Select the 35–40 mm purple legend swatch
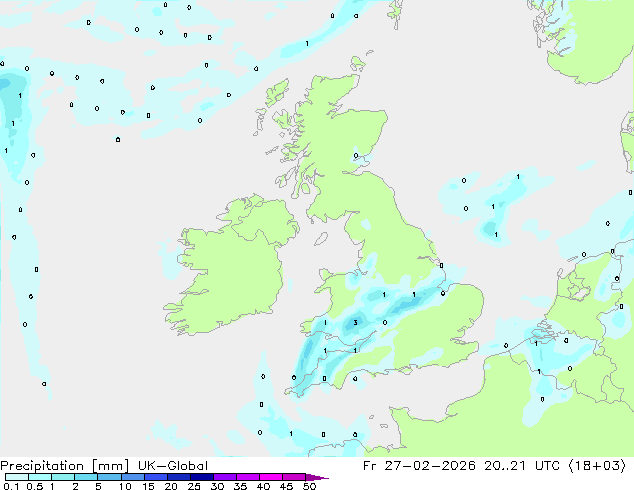 pyautogui.click(x=248, y=477)
